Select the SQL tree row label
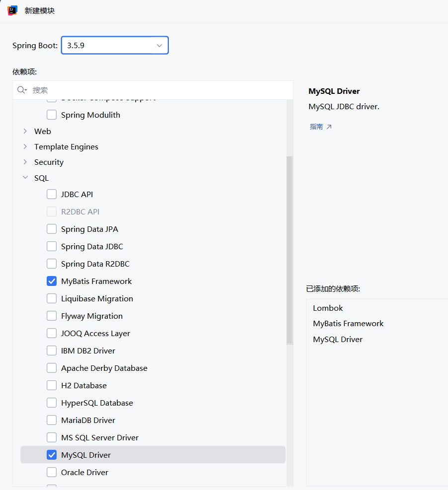This screenshot has height=490, width=448. [41, 178]
